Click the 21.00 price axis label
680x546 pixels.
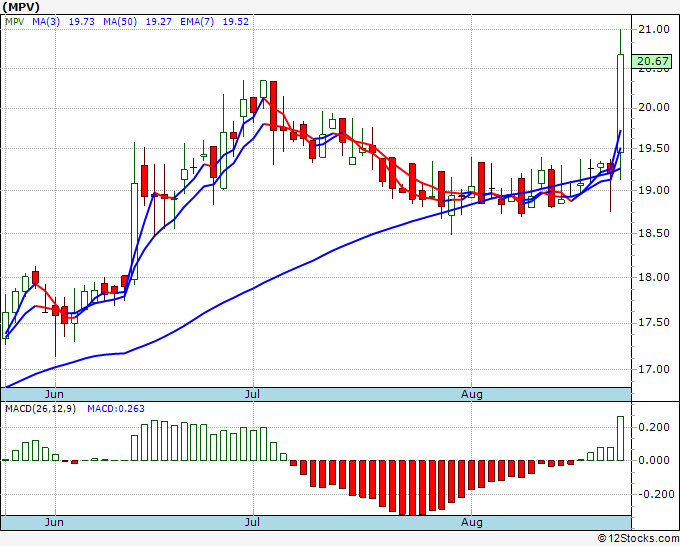(x=654, y=29)
